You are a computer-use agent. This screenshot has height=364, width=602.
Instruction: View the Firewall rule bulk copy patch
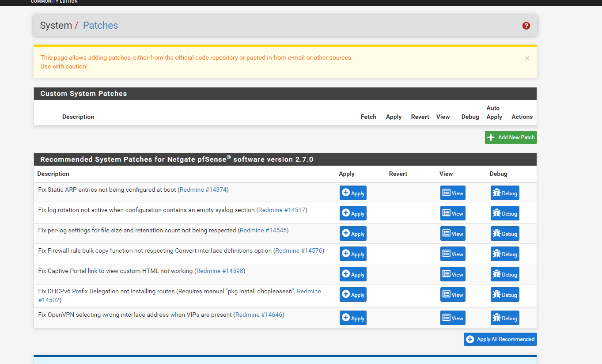click(453, 254)
